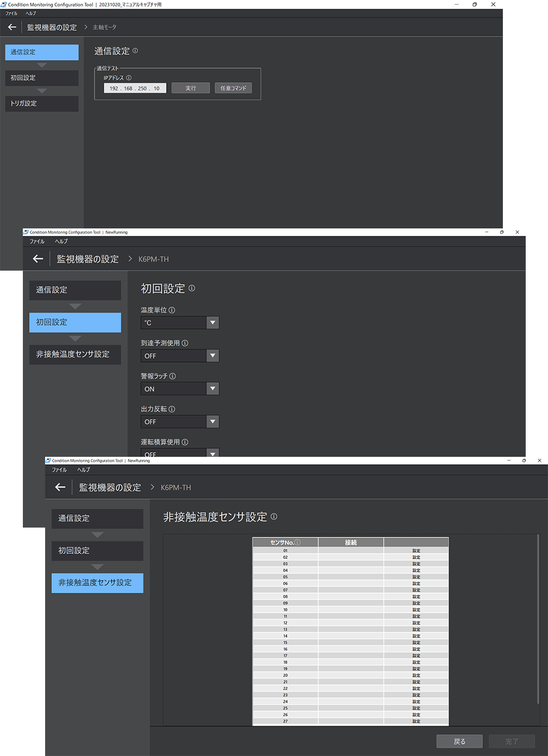Click the back arrow in the K6PM-TH window
Image resolution: width=548 pixels, height=756 pixels.
click(x=37, y=259)
